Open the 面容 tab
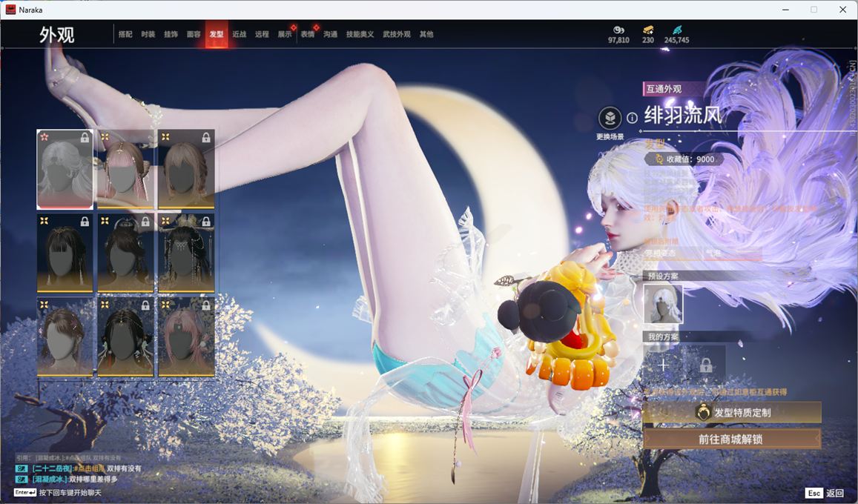858x504 pixels. pyautogui.click(x=194, y=34)
